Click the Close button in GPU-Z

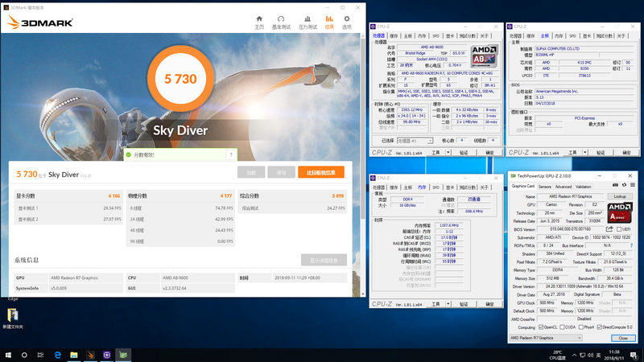tap(623, 338)
